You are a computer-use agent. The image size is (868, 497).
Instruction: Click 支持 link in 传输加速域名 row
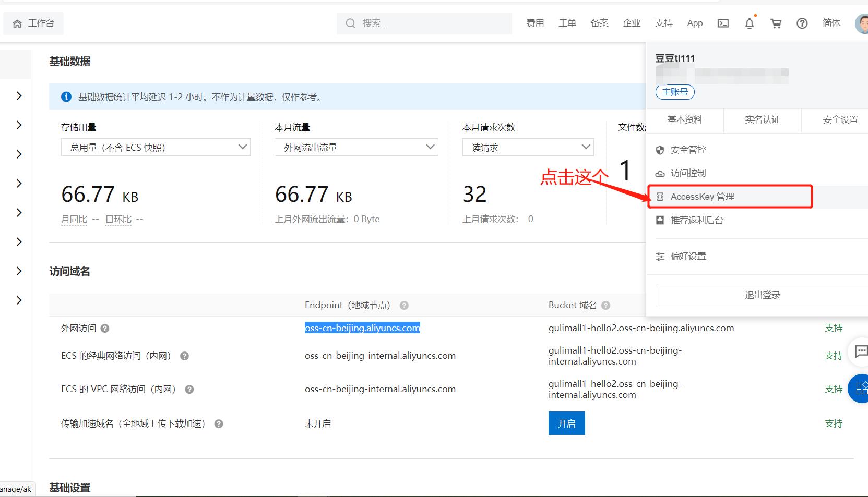click(x=834, y=424)
